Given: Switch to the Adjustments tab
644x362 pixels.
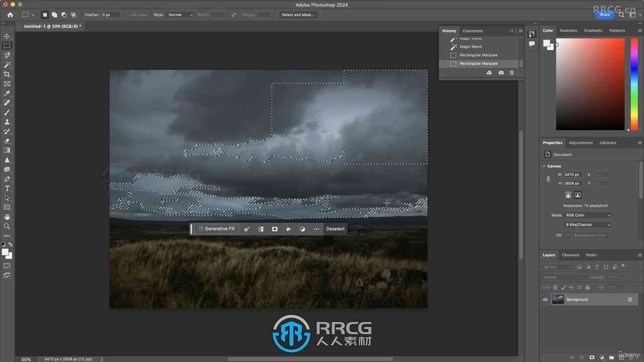Looking at the screenshot, I should (x=581, y=143).
